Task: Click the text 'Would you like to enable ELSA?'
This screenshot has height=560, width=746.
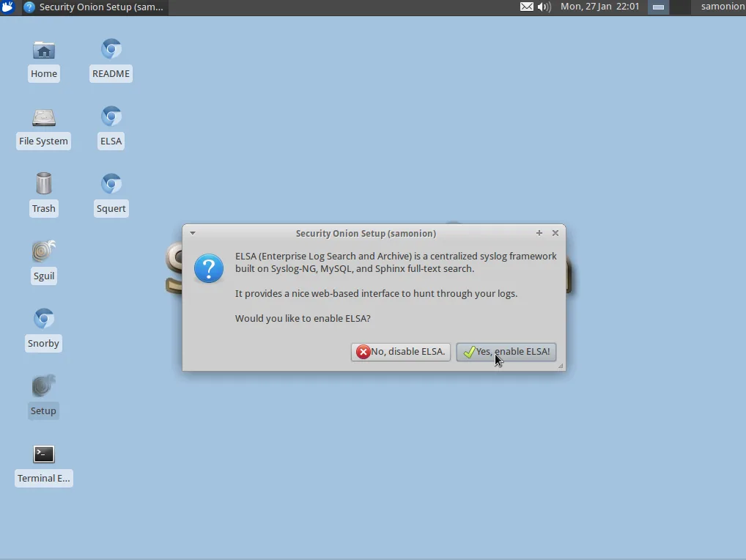Action: 303,318
